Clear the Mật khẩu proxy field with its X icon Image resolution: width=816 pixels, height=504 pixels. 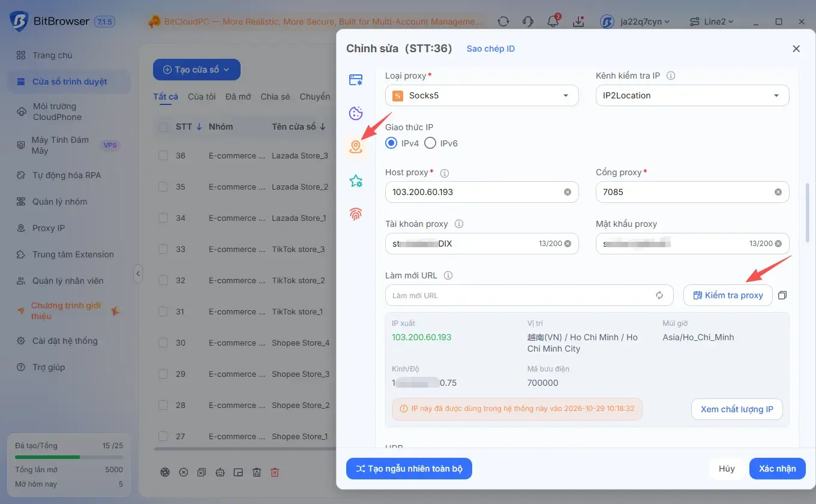[778, 244]
